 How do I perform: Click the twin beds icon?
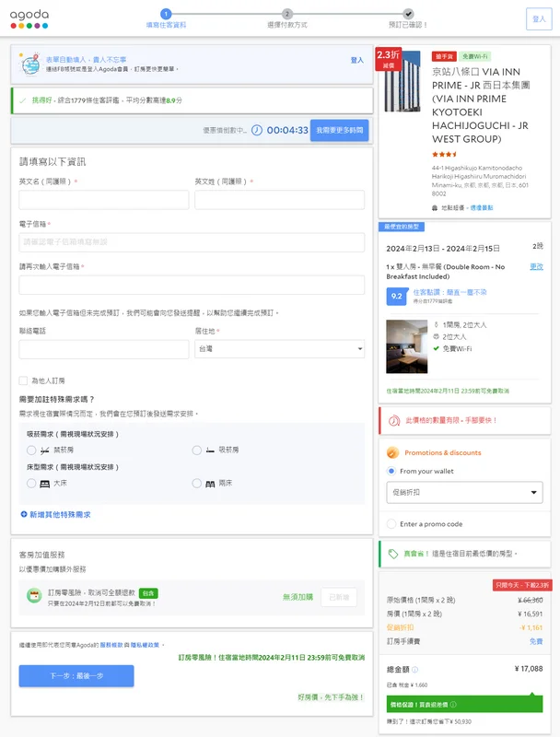210,484
